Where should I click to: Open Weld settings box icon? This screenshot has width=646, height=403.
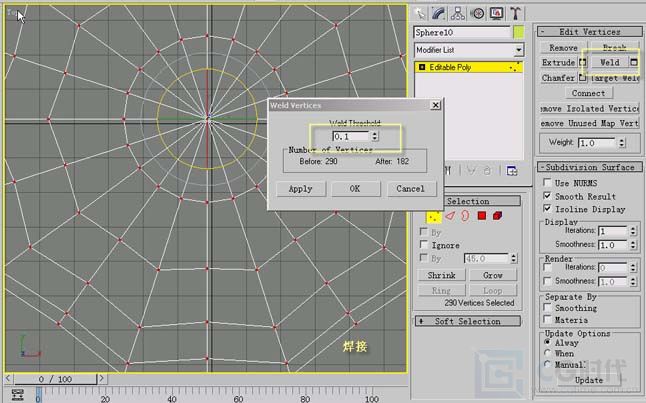pyautogui.click(x=634, y=63)
